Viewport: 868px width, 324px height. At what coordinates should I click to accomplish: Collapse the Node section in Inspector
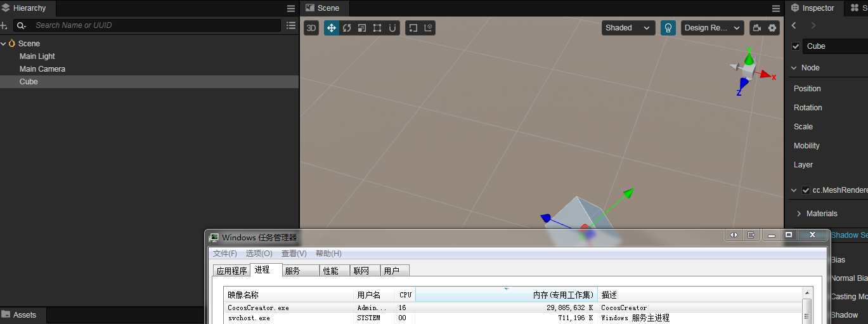pos(794,68)
